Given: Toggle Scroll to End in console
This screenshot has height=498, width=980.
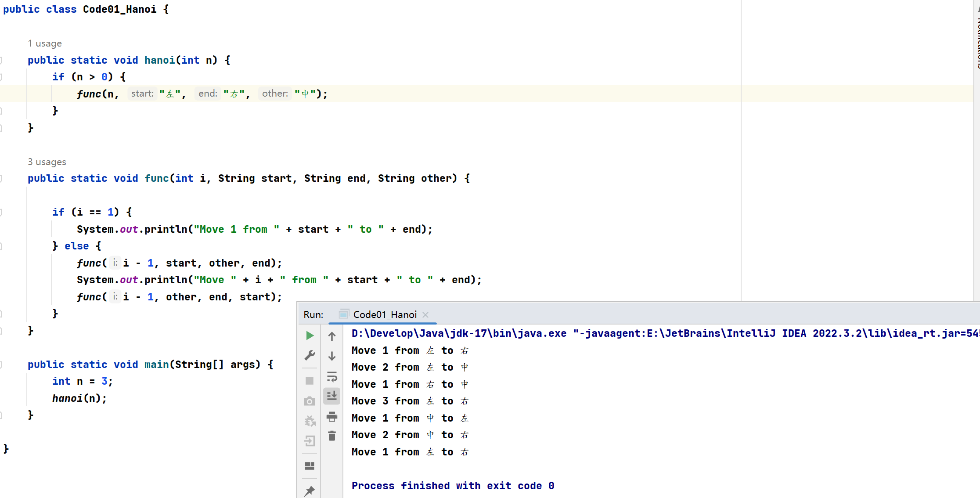Looking at the screenshot, I should [332, 396].
